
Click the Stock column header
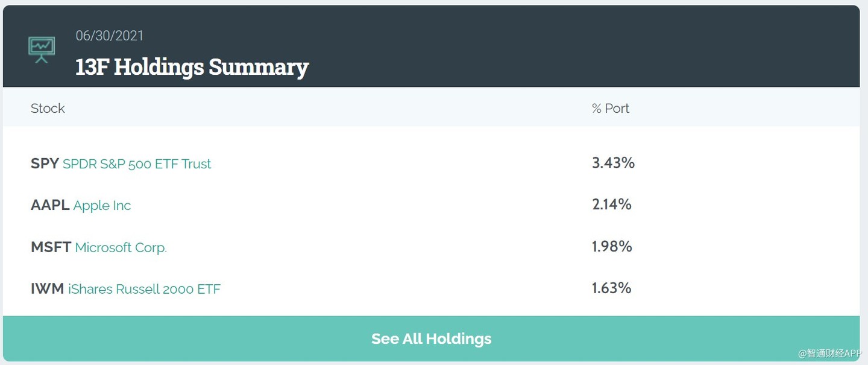pyautogui.click(x=48, y=109)
